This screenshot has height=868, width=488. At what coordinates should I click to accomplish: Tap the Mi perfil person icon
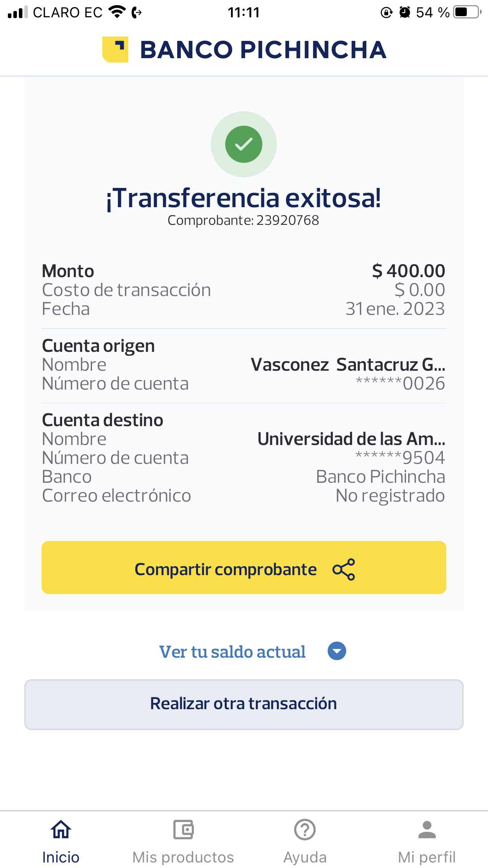[427, 829]
